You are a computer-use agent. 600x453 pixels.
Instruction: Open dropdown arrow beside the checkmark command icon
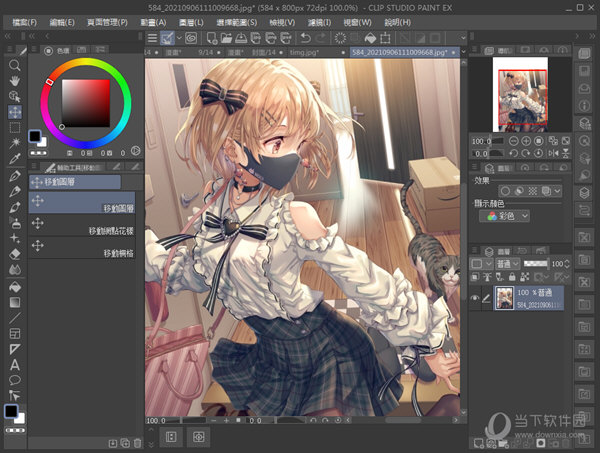click(x=179, y=38)
